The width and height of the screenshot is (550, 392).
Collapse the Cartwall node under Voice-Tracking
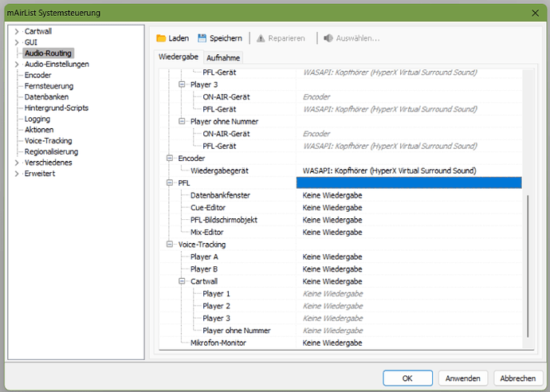[182, 280]
